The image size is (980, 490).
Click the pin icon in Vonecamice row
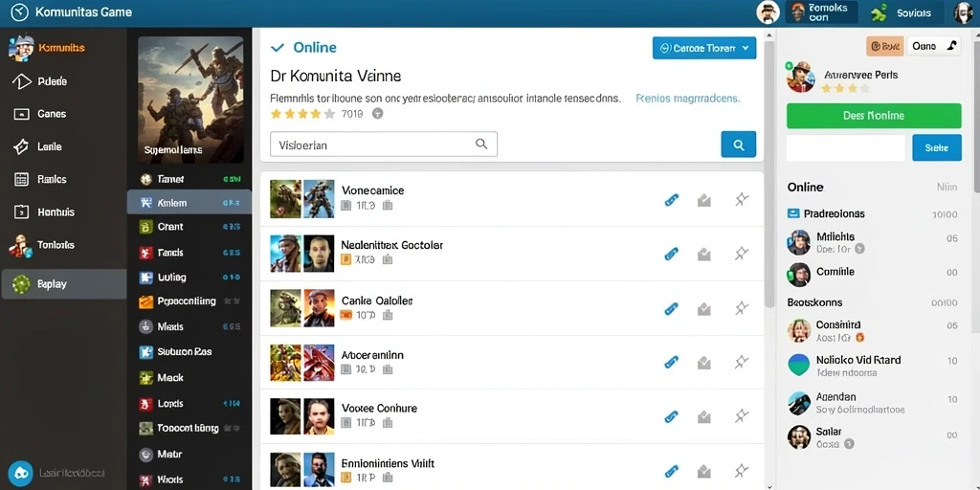coord(742,200)
